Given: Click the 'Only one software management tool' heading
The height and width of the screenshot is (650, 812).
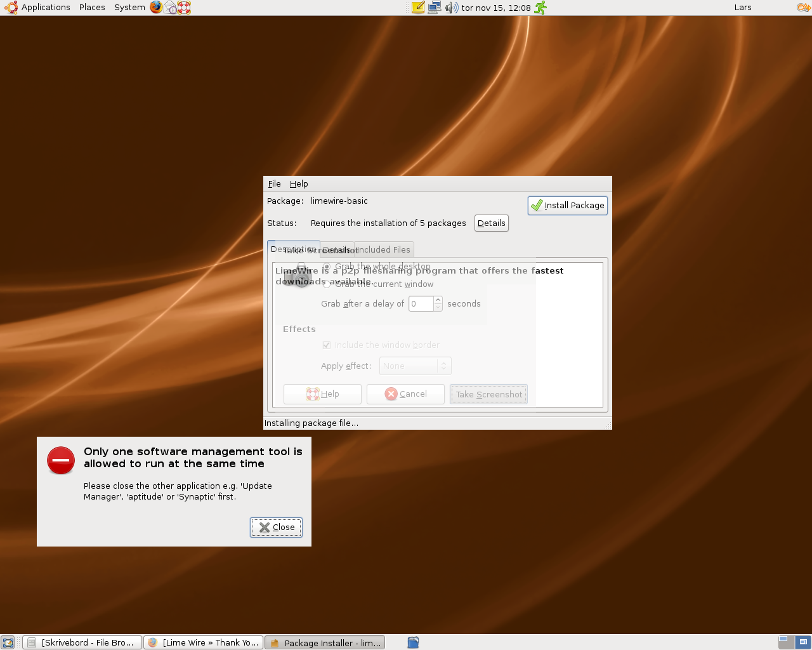Looking at the screenshot, I should pos(193,458).
